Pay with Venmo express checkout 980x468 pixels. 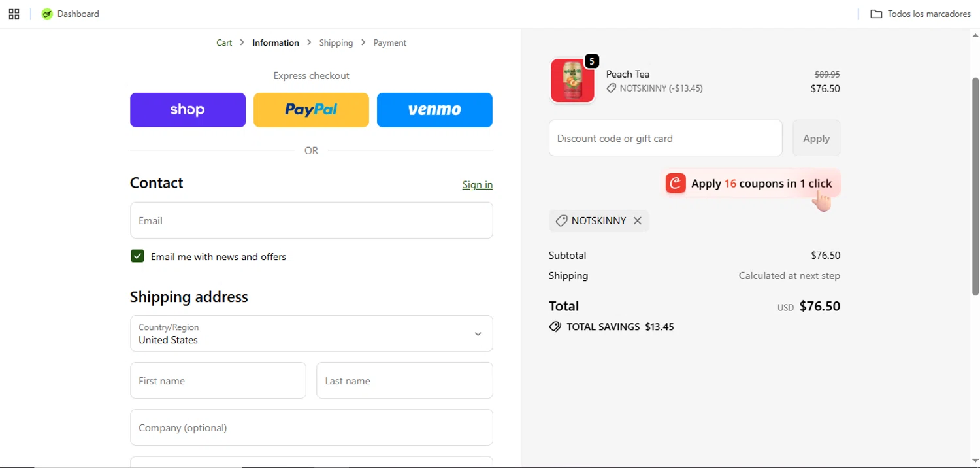[434, 110]
